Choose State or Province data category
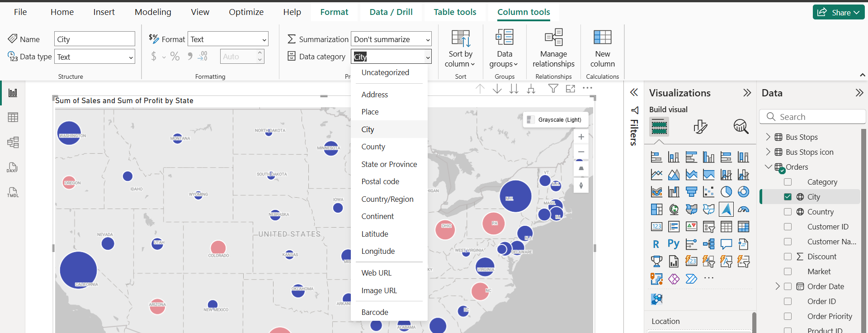 389,164
